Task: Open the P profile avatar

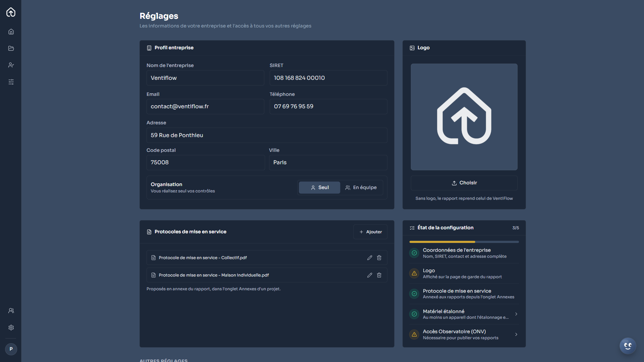Action: click(x=11, y=349)
